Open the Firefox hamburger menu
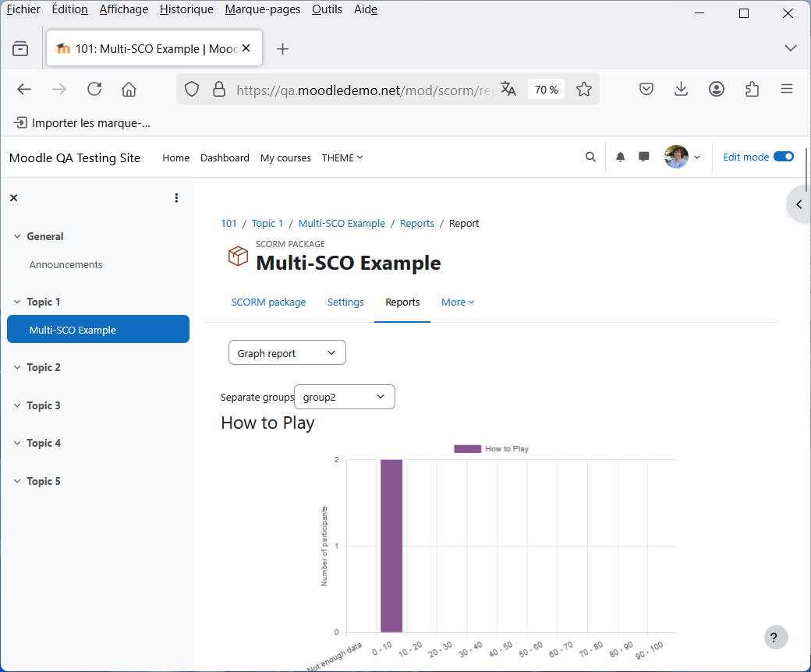The image size is (811, 672). [x=787, y=90]
